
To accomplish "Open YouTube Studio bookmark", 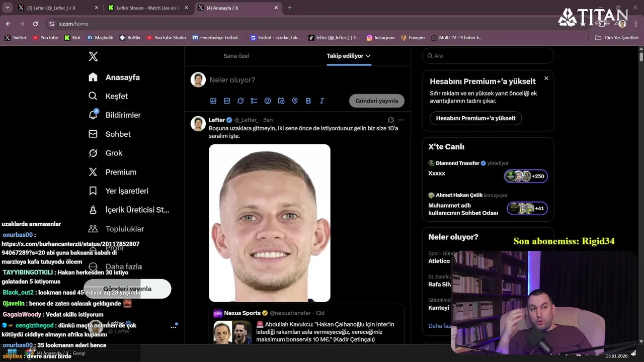I will point(166,38).
